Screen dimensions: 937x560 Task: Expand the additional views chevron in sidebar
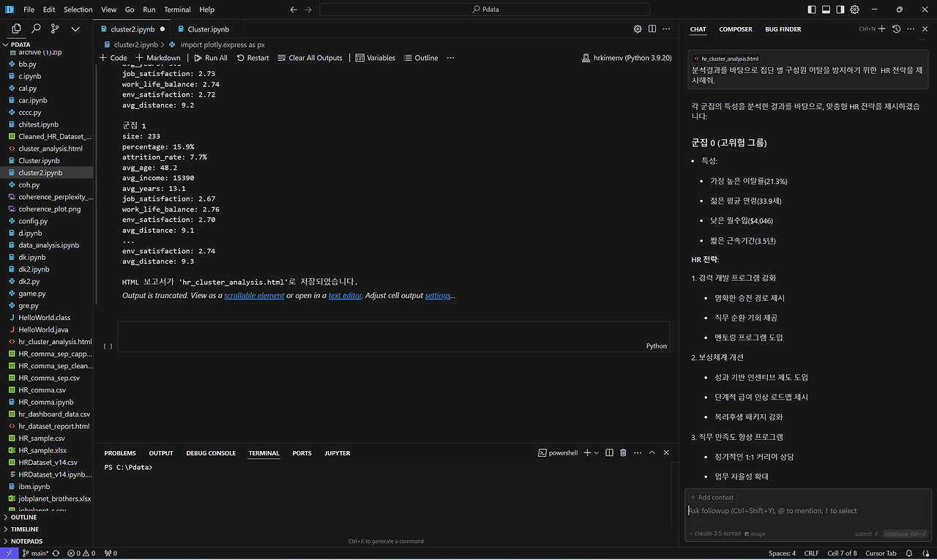click(x=75, y=29)
